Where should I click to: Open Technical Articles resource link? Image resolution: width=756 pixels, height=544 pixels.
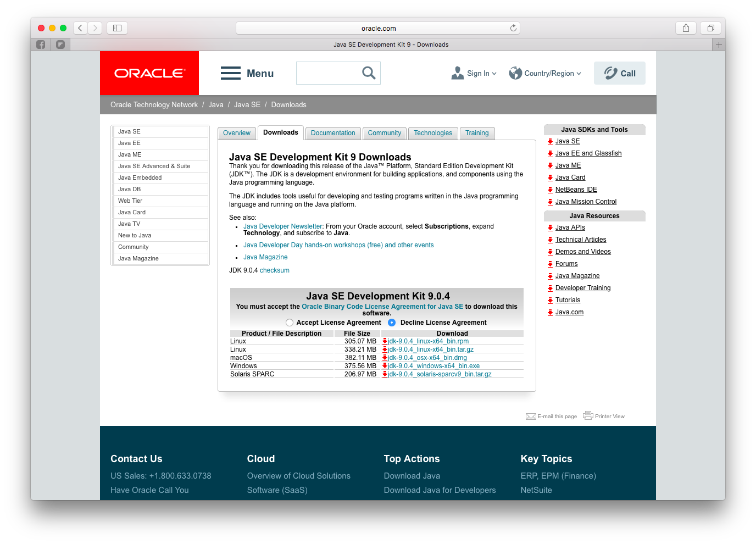581,240
